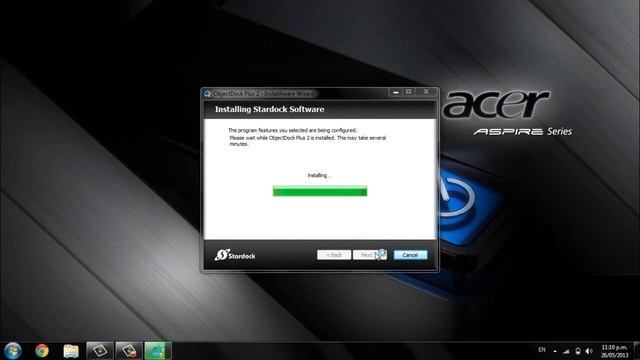640x360 pixels.
Task: Maximize the ObjectDock installer window
Action: pyautogui.click(x=409, y=92)
